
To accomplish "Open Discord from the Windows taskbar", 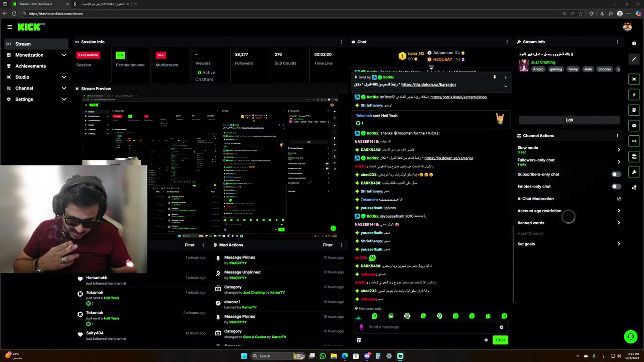I will tap(367, 356).
